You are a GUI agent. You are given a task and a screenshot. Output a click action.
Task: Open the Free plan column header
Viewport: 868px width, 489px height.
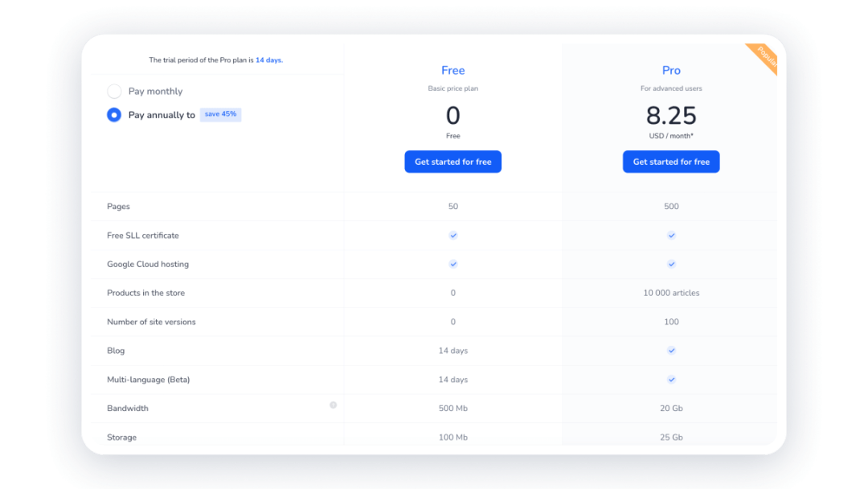[452, 70]
